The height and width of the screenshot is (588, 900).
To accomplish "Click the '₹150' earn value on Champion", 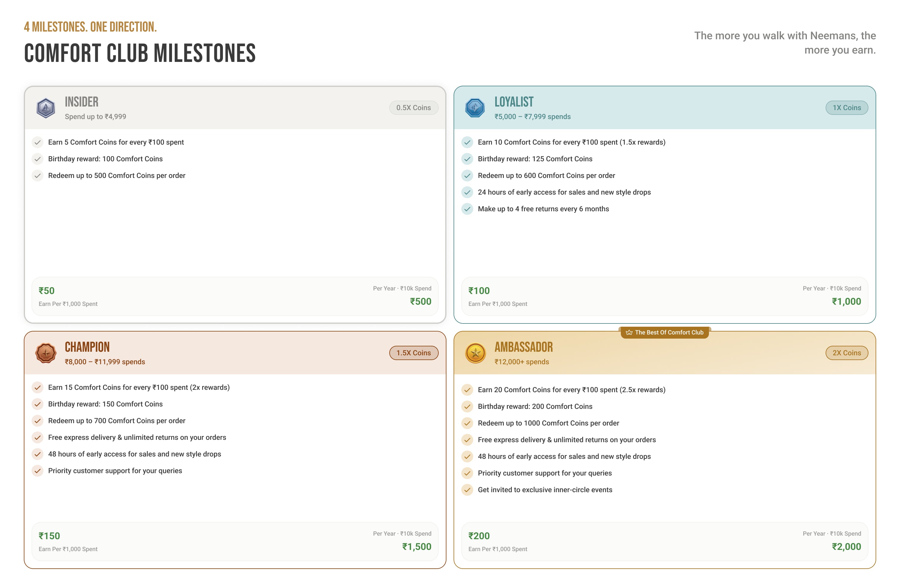I will point(49,536).
